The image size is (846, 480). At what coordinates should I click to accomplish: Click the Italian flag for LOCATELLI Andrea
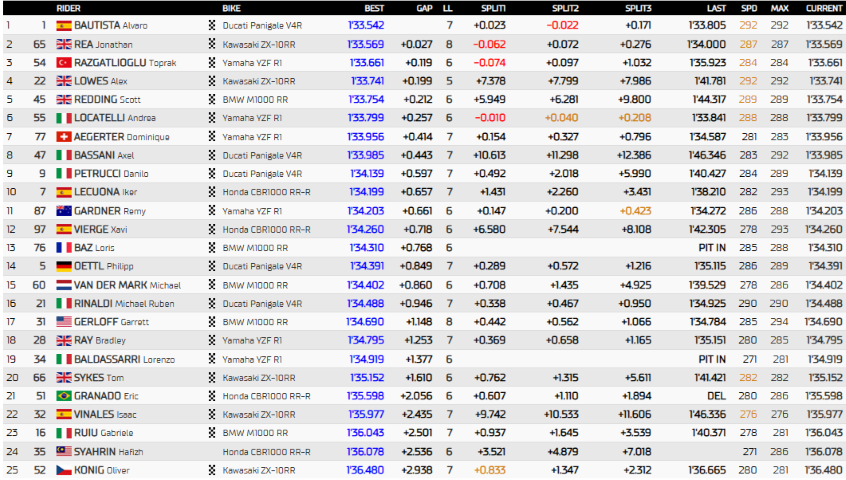[64, 118]
